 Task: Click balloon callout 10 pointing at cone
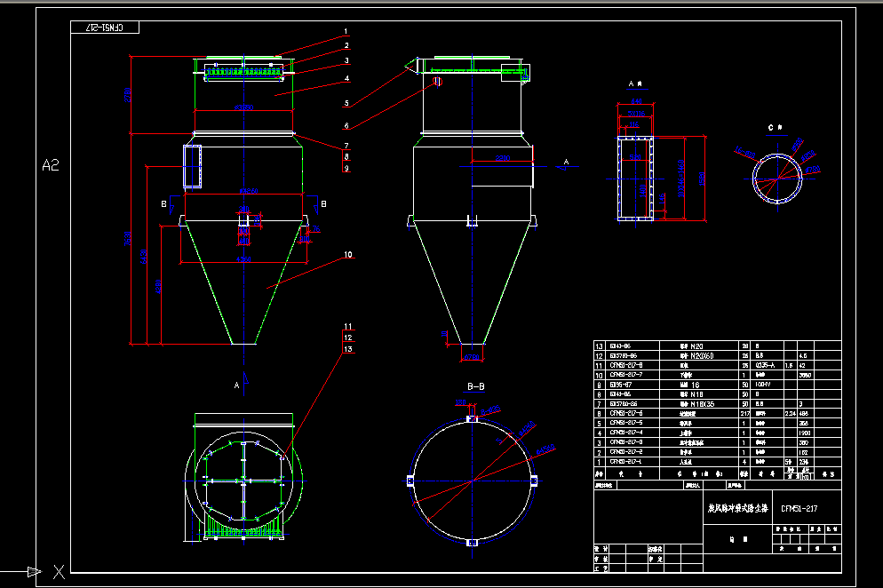point(347,253)
